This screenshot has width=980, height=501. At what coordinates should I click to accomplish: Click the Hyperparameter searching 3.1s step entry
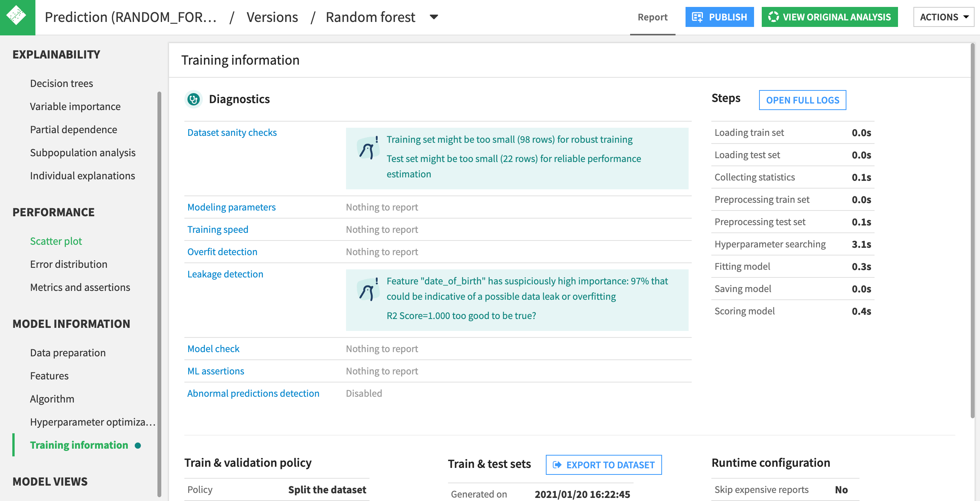793,244
